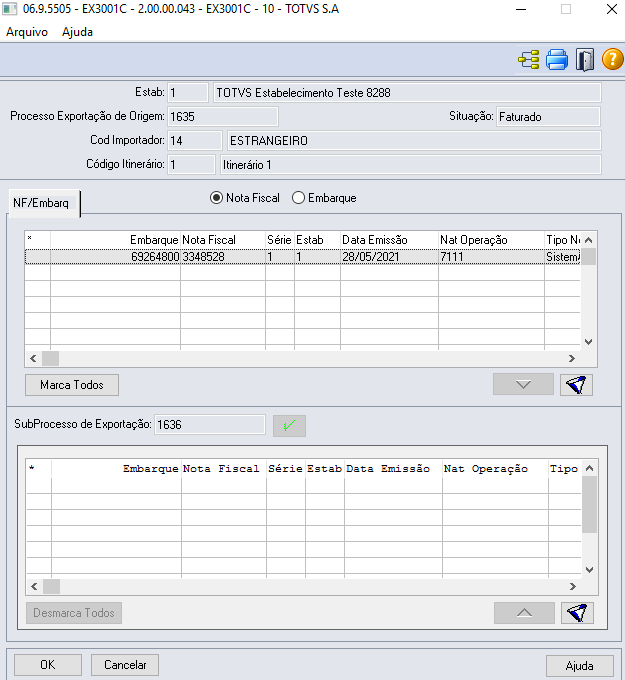The image size is (625, 680).
Task: Select the NF/Embarq tab
Action: pyautogui.click(x=43, y=203)
